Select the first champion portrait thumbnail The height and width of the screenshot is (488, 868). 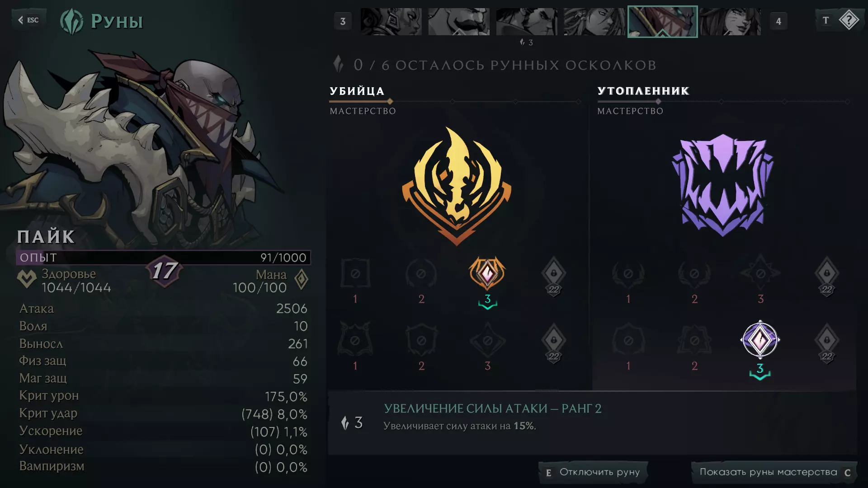coord(391,21)
